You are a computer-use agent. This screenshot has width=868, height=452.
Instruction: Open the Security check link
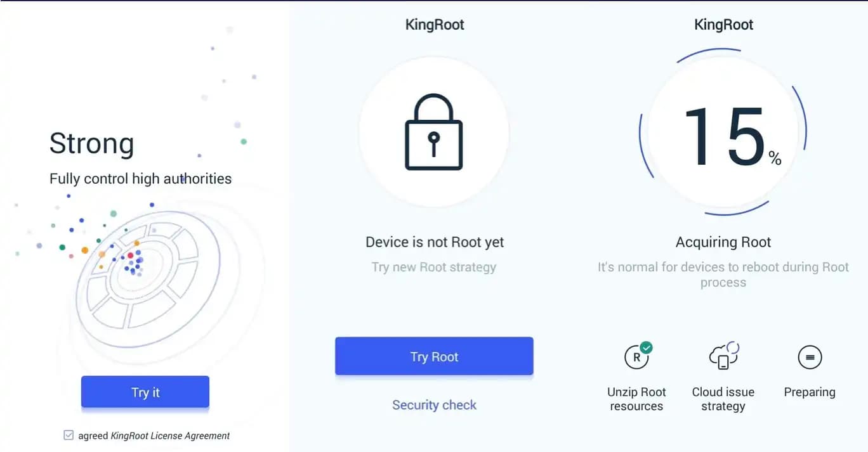point(434,405)
